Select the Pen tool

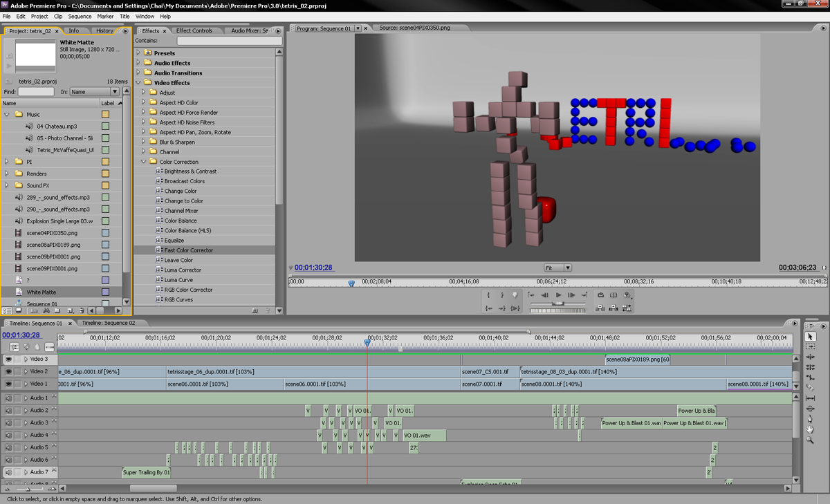(x=811, y=419)
